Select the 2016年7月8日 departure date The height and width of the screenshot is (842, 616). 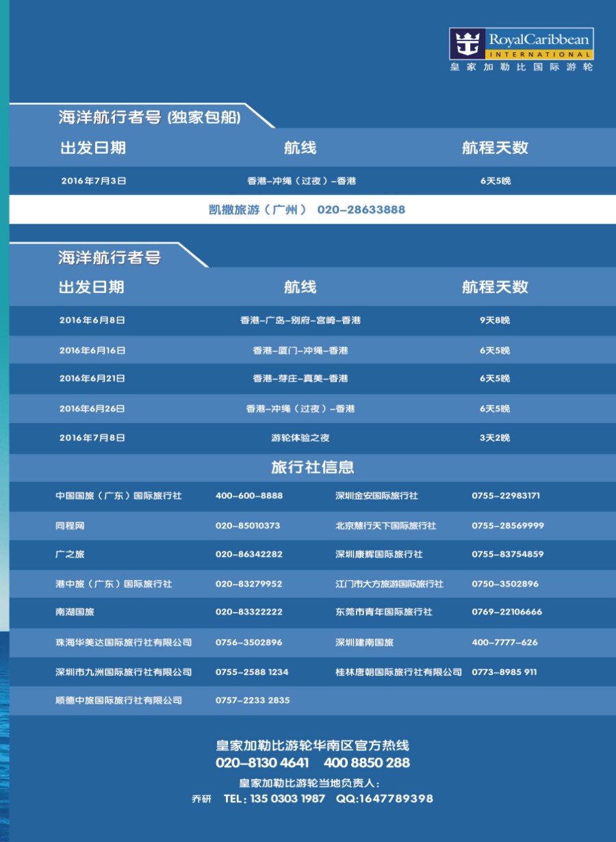[92, 438]
